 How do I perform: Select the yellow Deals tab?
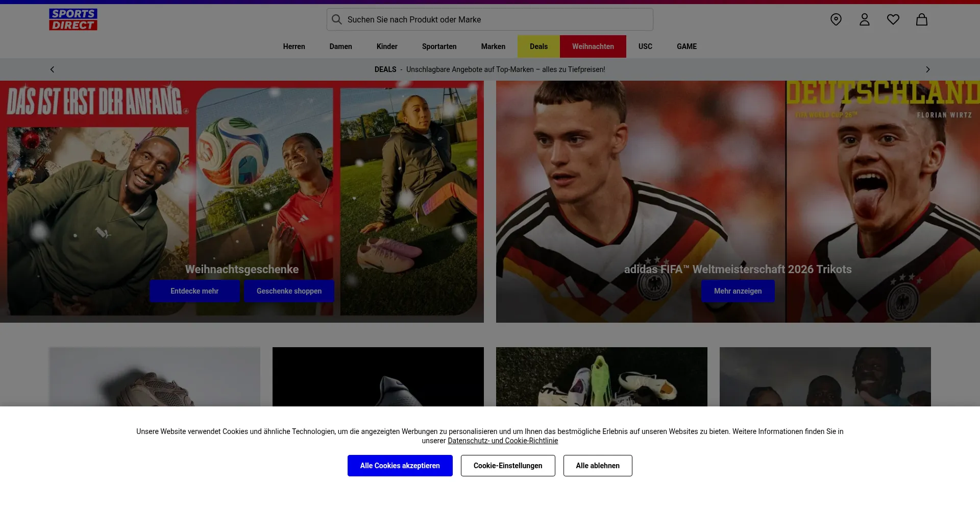pyautogui.click(x=538, y=46)
